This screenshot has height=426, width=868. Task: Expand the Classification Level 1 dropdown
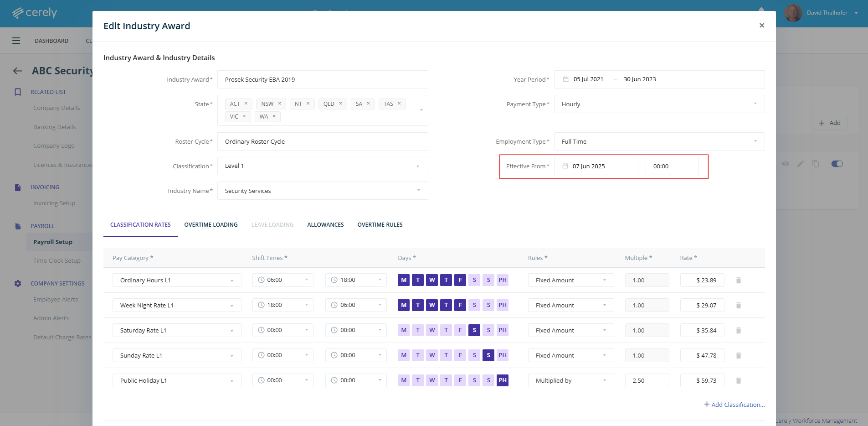[322, 166]
